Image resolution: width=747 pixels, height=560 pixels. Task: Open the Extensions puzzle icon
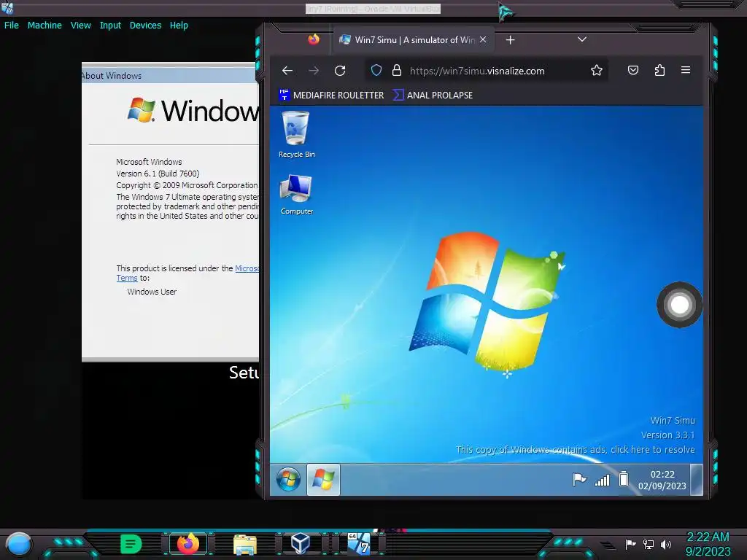pos(659,71)
